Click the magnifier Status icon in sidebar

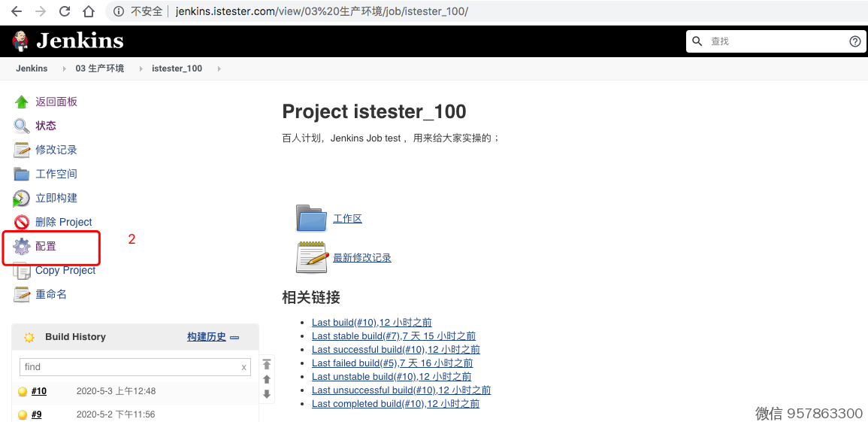22,126
